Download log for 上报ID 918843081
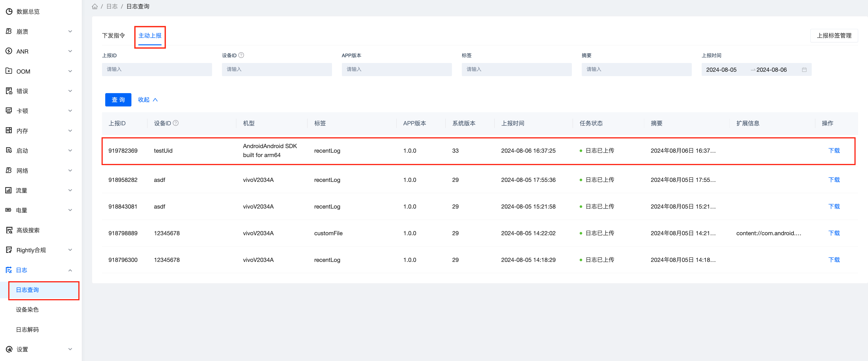 click(x=834, y=206)
